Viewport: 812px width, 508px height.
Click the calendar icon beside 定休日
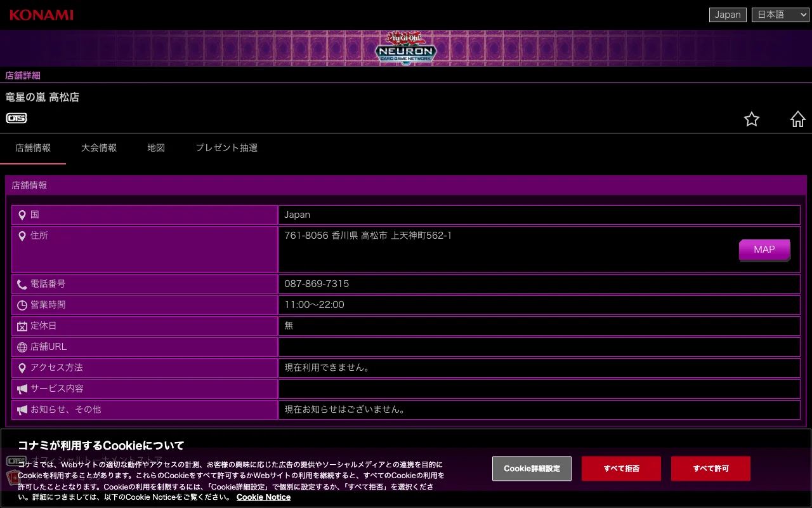[22, 326]
